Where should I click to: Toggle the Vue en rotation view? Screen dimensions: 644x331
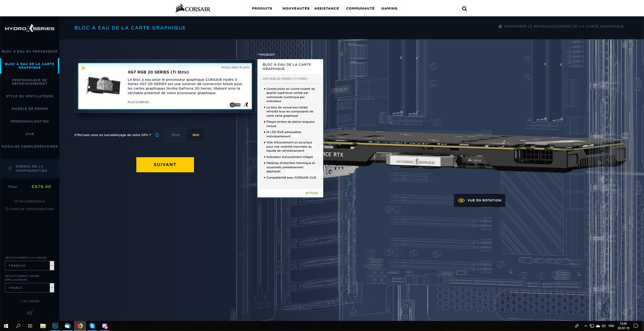pyautogui.click(x=479, y=201)
